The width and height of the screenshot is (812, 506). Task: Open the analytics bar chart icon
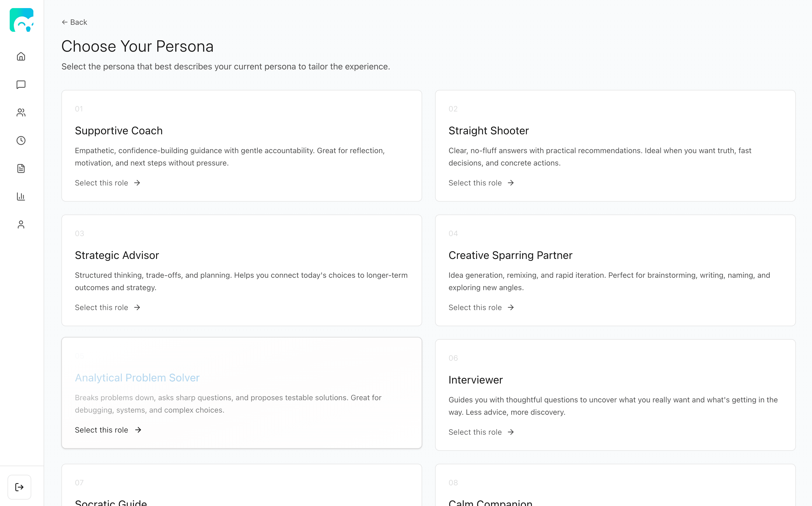(21, 196)
